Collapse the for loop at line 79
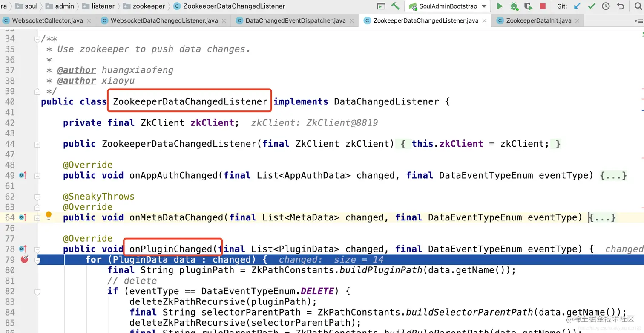Screen dimensions: 644x333 [x=37, y=260]
